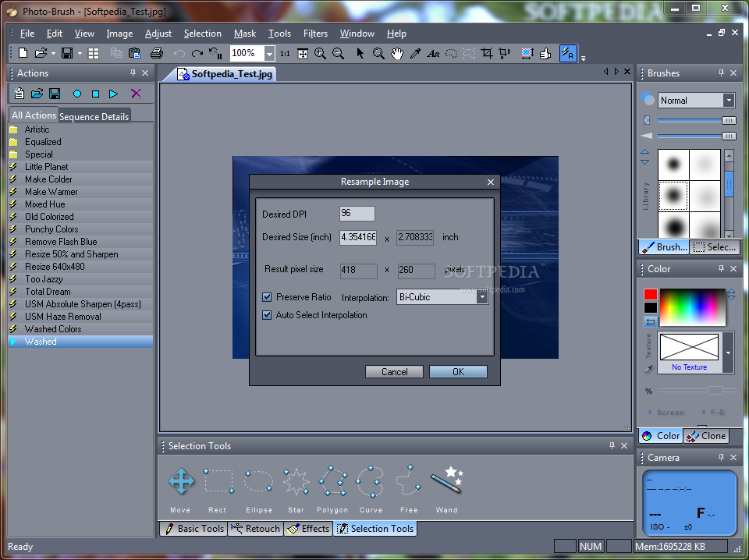Image resolution: width=749 pixels, height=560 pixels.
Task: Switch to the Basic Tools tab
Action: [x=193, y=529]
